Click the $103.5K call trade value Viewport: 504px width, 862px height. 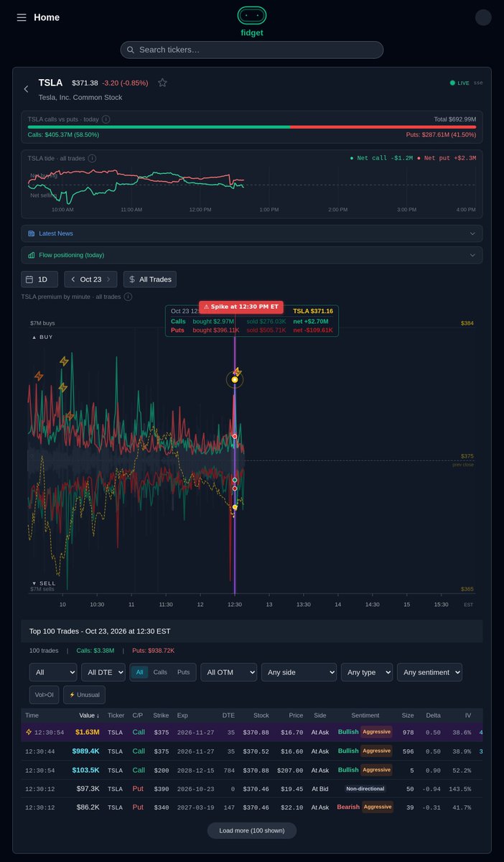85,769
